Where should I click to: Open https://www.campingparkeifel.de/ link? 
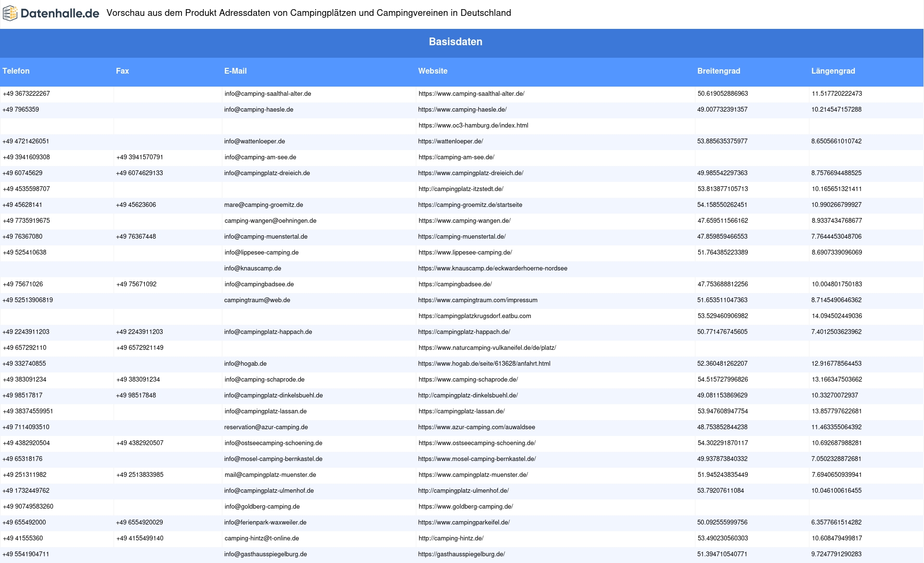[x=464, y=523]
